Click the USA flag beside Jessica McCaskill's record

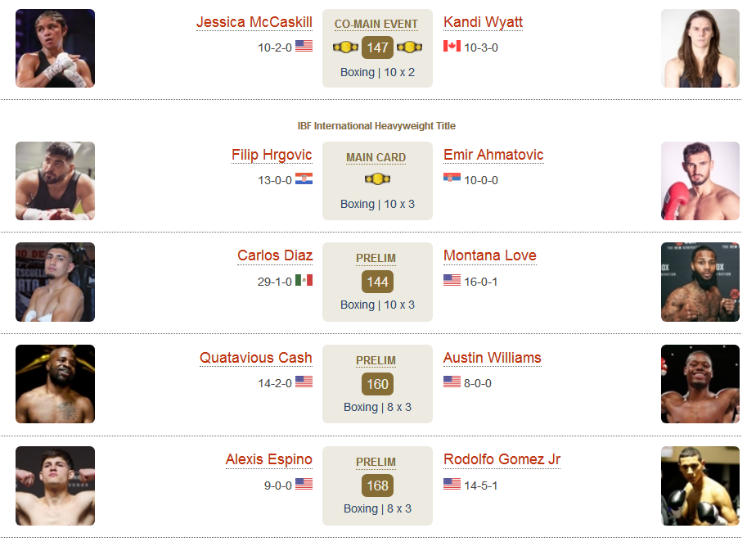[304, 46]
